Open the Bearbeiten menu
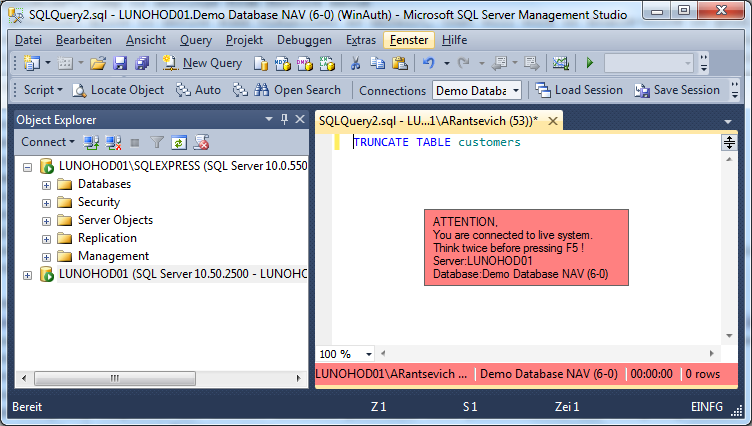This screenshot has width=752, height=426. tap(83, 40)
